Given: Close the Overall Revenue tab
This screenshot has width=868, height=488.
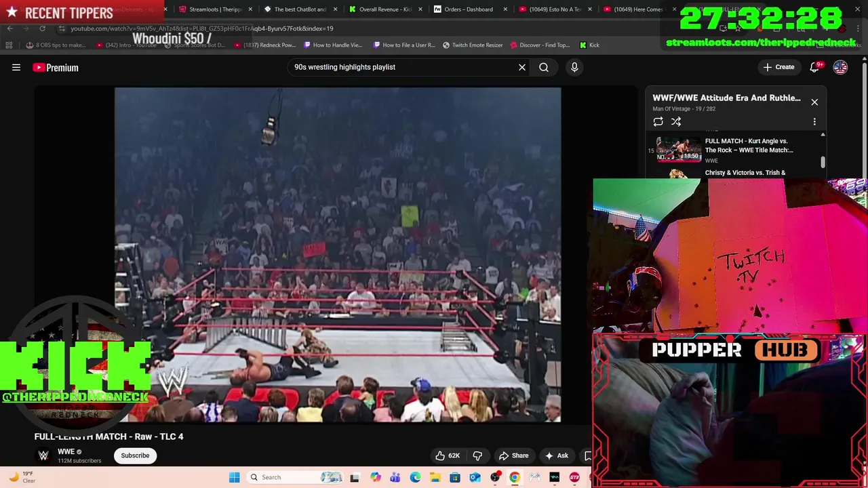Looking at the screenshot, I should coord(421,9).
